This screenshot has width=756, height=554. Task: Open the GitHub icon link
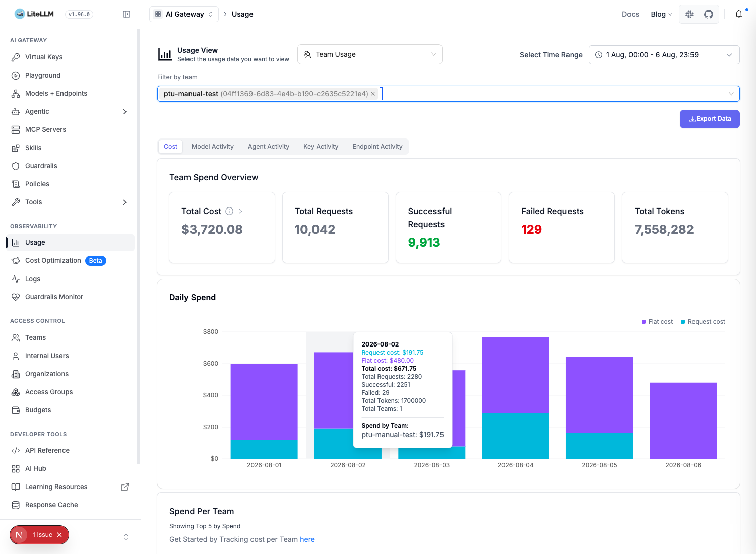tap(709, 14)
